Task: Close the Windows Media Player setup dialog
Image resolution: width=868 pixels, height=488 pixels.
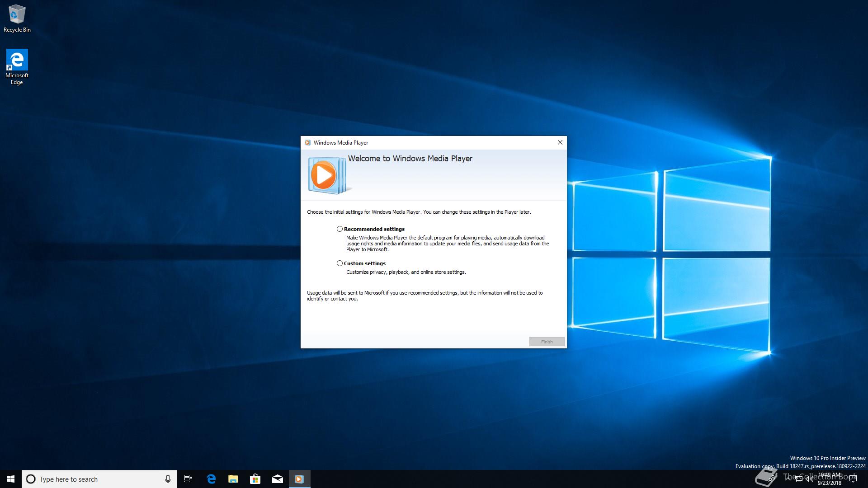Action: click(560, 142)
